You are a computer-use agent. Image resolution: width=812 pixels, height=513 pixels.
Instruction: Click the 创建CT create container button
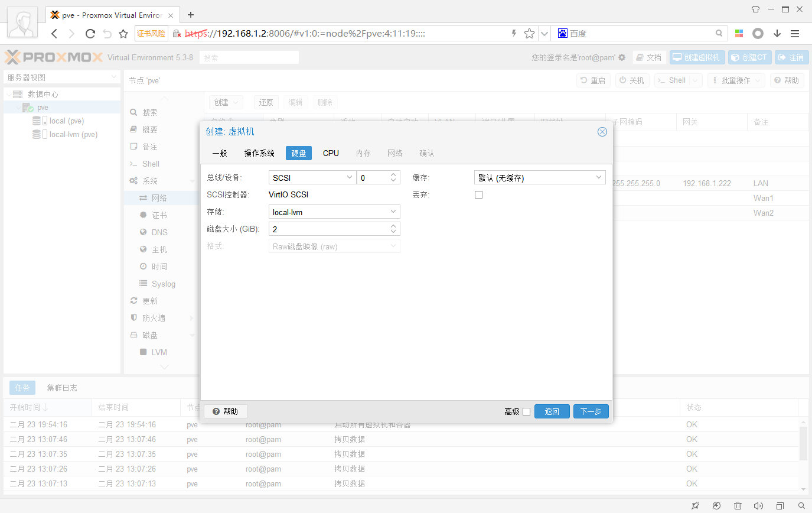pos(750,57)
